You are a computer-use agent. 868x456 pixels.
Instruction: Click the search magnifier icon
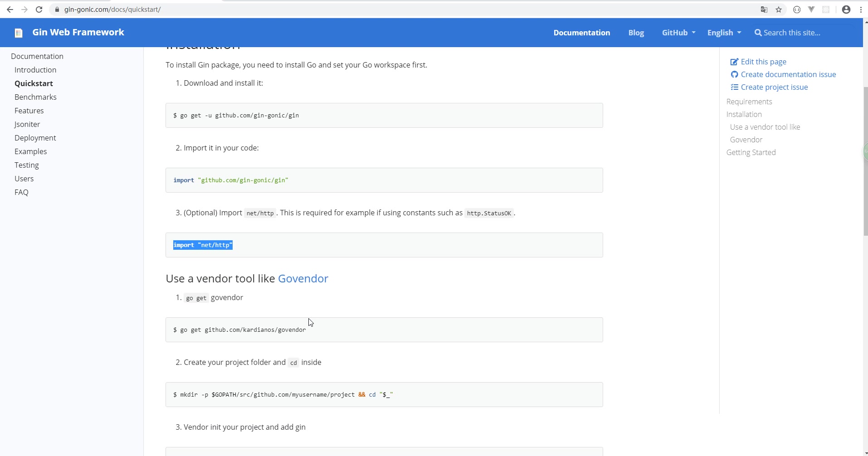pos(758,33)
